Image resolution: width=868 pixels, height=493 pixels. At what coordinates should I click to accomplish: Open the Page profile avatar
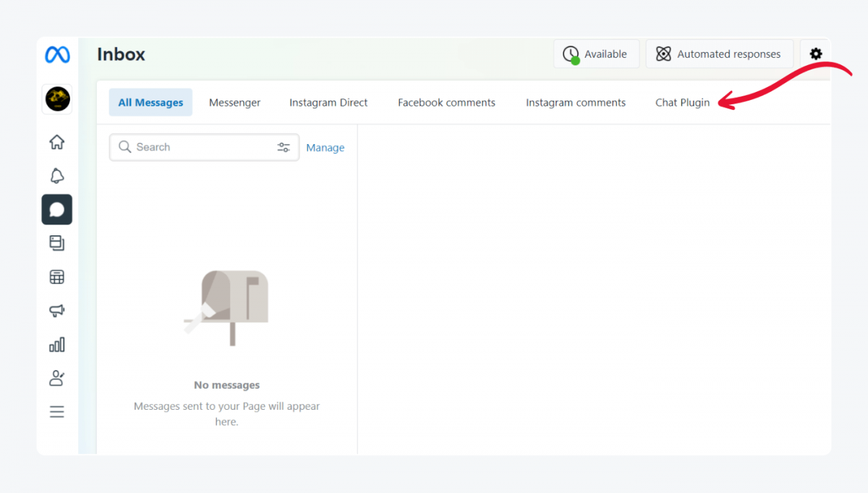[x=57, y=99]
